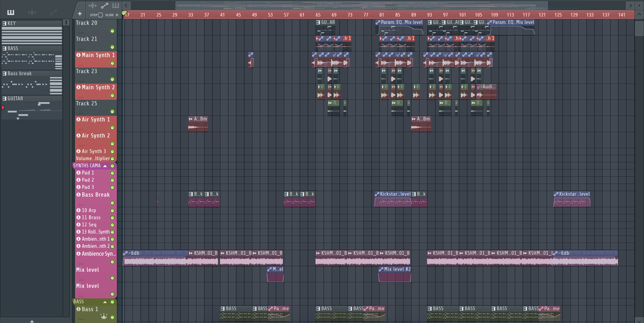Show audio clips in the picker panel
The width and height of the screenshot is (644, 323).
[32, 12]
